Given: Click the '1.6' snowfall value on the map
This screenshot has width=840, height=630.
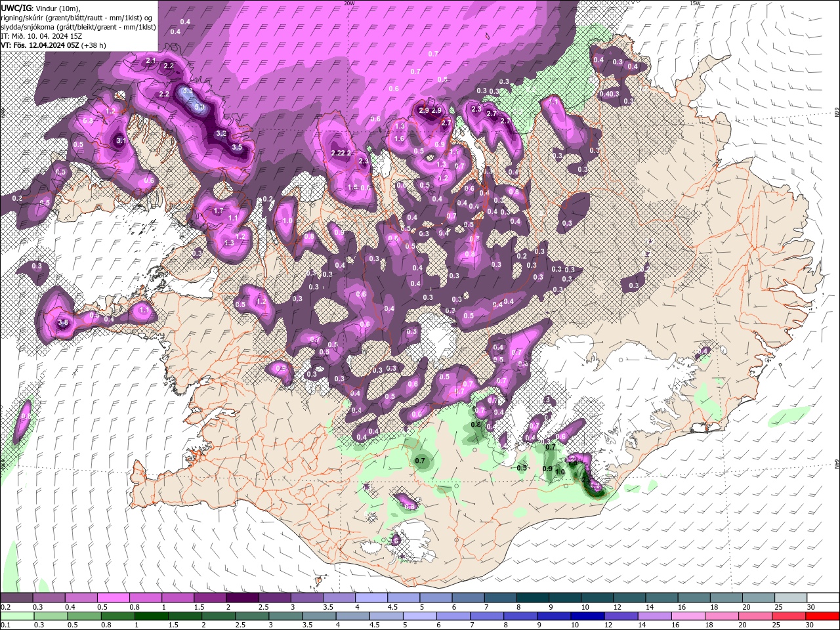Looking at the screenshot, I should pyautogui.click(x=399, y=138).
